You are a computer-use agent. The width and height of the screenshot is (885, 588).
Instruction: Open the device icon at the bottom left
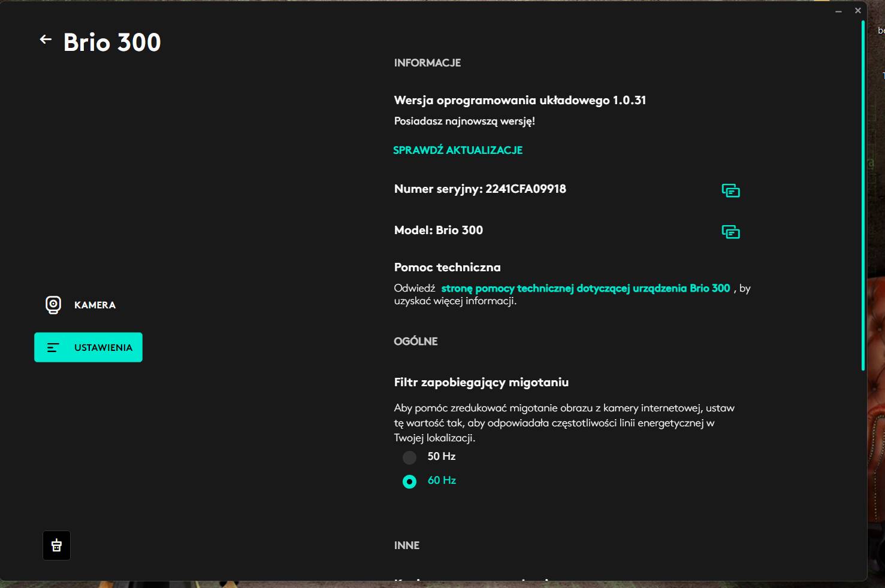coord(56,545)
